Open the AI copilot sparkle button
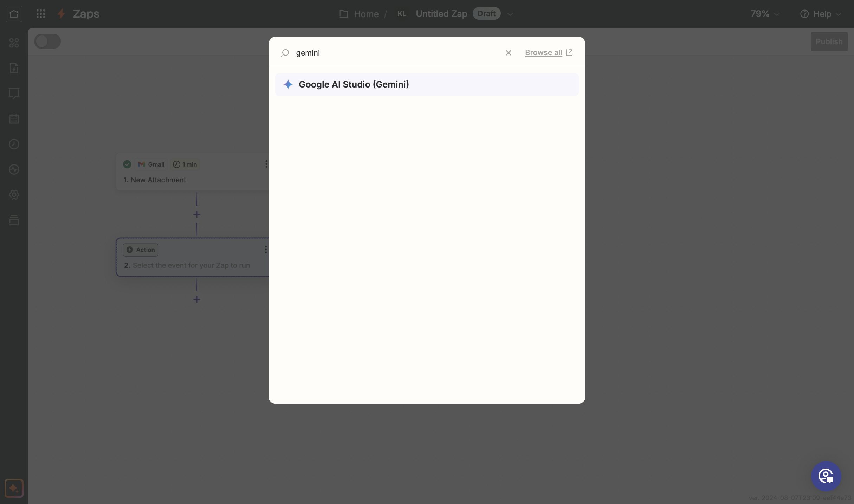 click(x=14, y=488)
